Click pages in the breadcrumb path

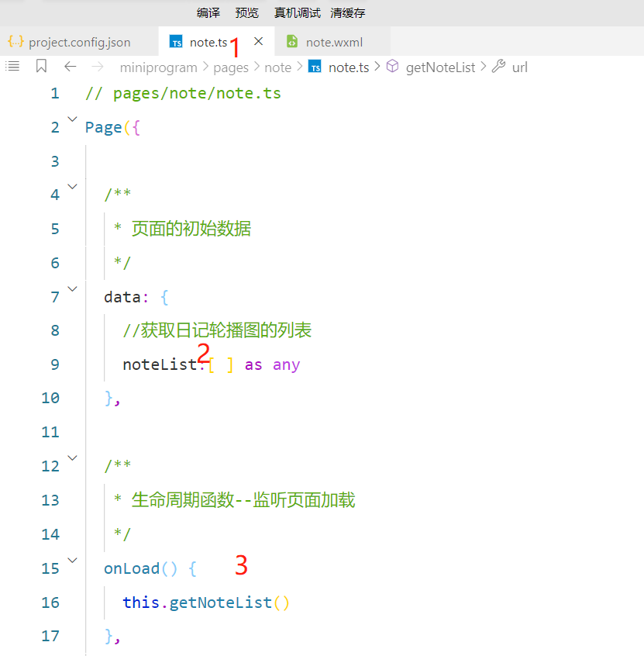[x=231, y=67]
